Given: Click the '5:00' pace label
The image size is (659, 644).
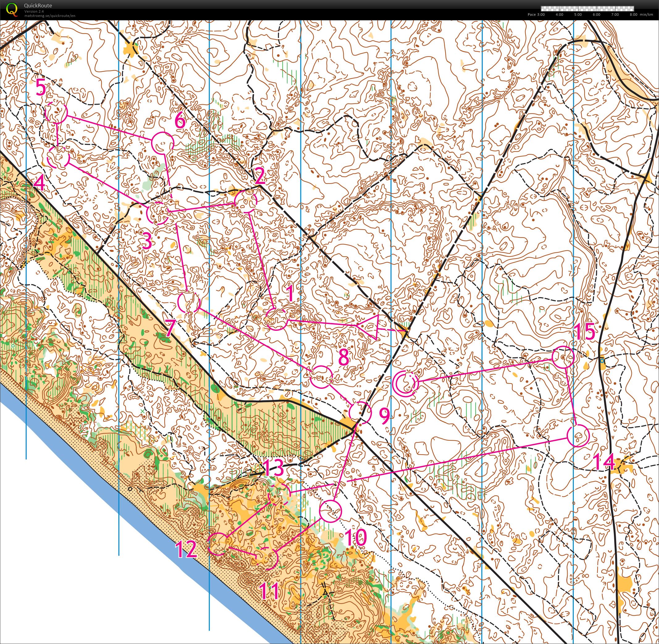Looking at the screenshot, I should (x=578, y=15).
